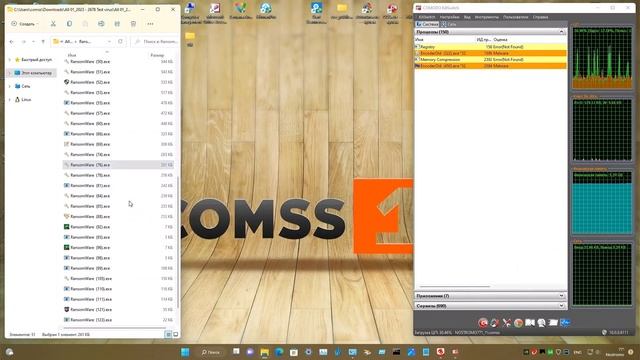Click the crossed tools icon in KillSwitch bottom bar
The height and width of the screenshot is (360, 640).
click(507, 323)
